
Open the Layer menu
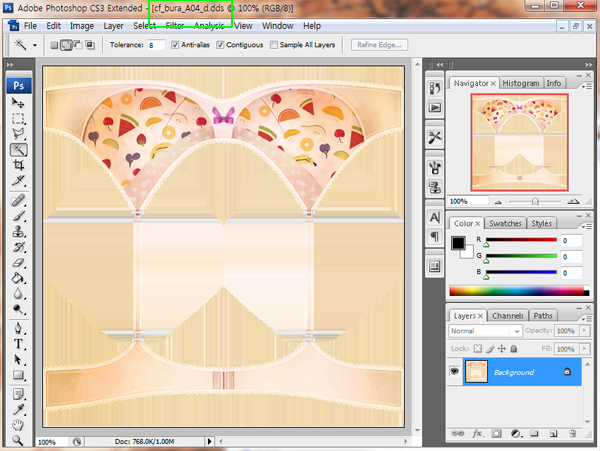(x=113, y=26)
